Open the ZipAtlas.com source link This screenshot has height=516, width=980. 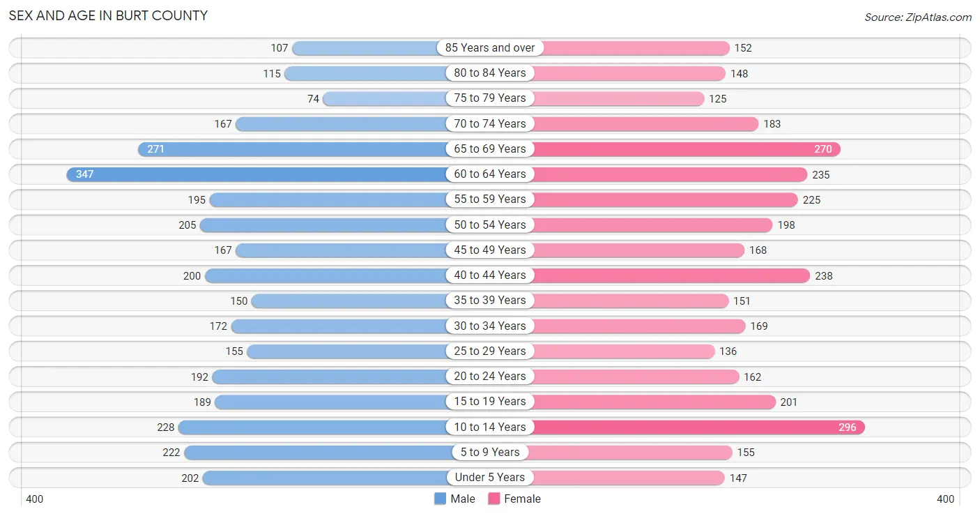(918, 17)
